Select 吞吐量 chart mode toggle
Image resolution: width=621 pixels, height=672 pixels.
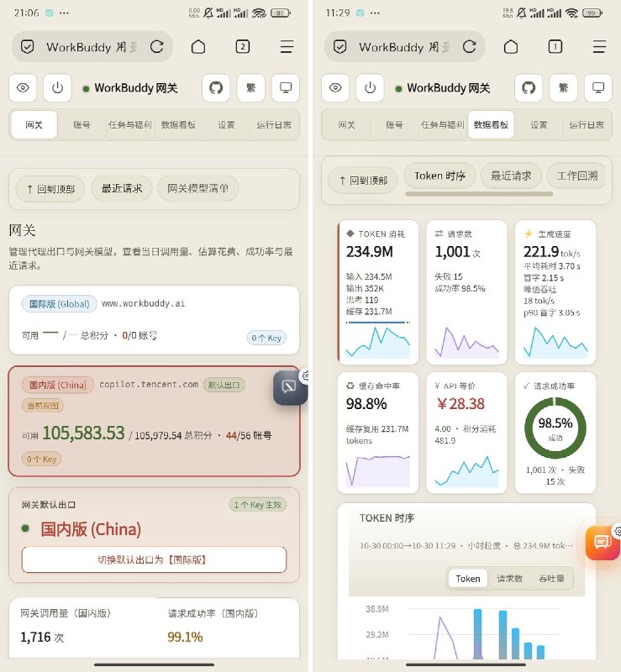[x=551, y=579]
